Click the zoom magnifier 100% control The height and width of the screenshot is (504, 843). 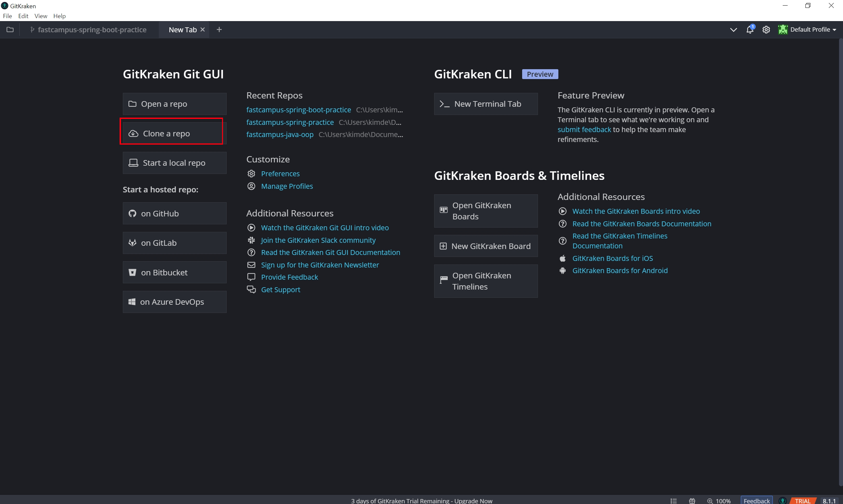(x=719, y=501)
